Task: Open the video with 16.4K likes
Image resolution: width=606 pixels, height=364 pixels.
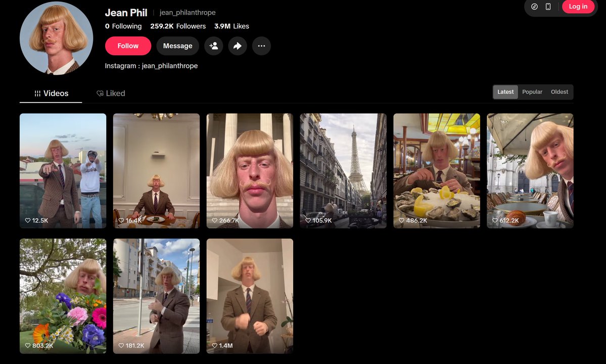Action: 157,171
